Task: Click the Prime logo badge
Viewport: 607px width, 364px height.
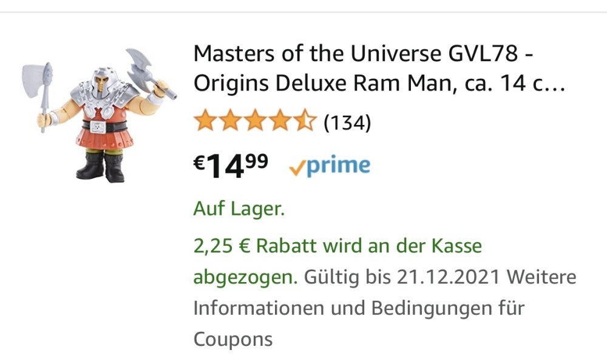Action: pos(330,166)
